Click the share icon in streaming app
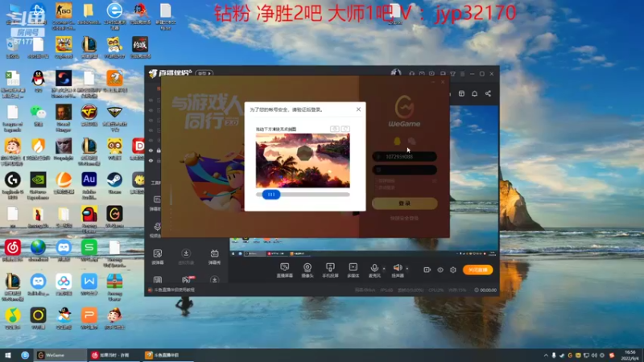Viewport: 644px width, 362px height. pos(488,93)
